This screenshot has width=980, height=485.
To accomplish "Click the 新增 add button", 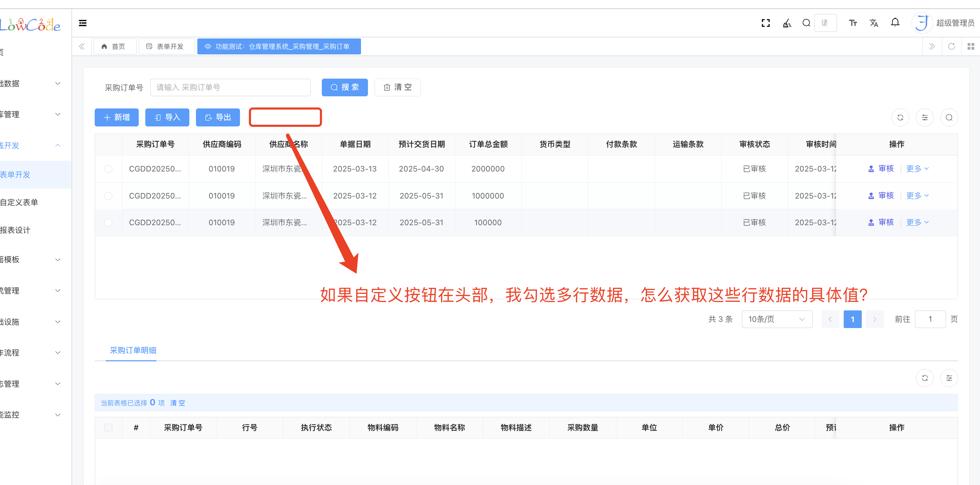I will point(117,117).
